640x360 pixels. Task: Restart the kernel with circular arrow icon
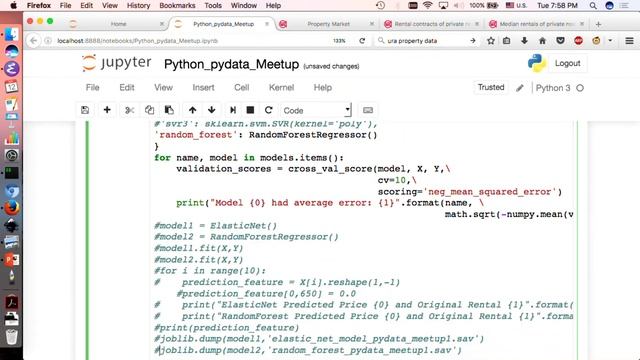pyautogui.click(x=268, y=110)
